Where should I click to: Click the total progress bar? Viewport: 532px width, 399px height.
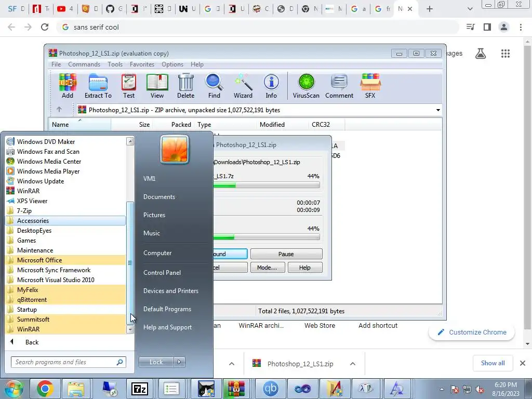pyautogui.click(x=267, y=237)
